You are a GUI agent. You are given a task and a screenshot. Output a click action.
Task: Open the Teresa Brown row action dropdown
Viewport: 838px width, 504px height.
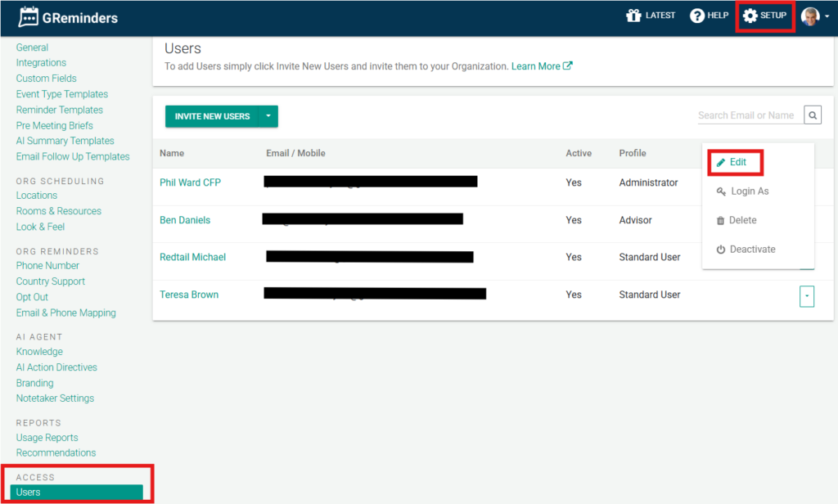coord(807,295)
